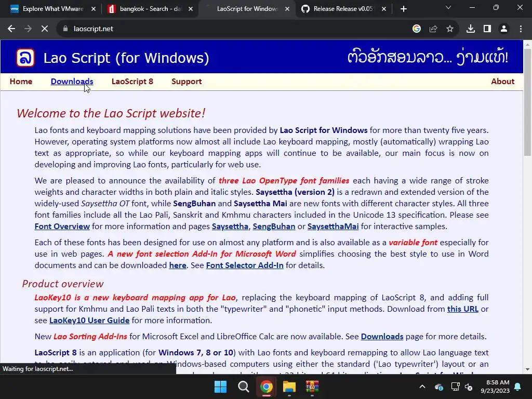Open notifications bell in taskbar
Image resolution: width=532 pixels, height=399 pixels.
pos(518,387)
